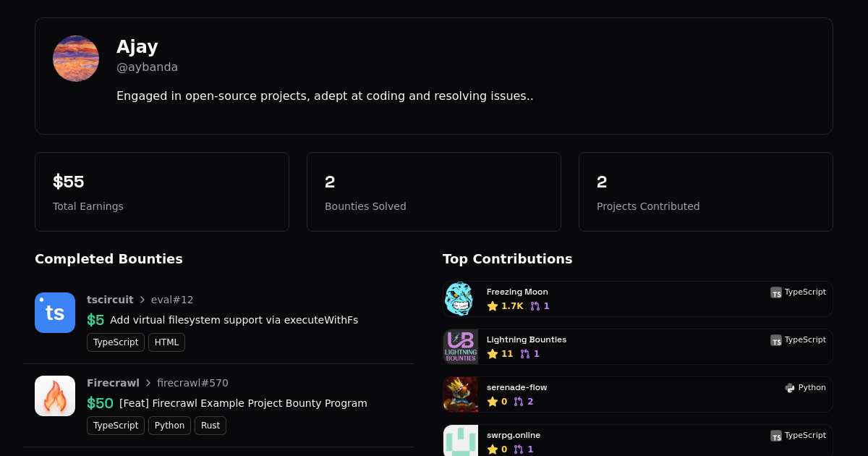Viewport: 868px width, 456px height.
Task: Click the tscircuit organization name
Action: (x=110, y=300)
